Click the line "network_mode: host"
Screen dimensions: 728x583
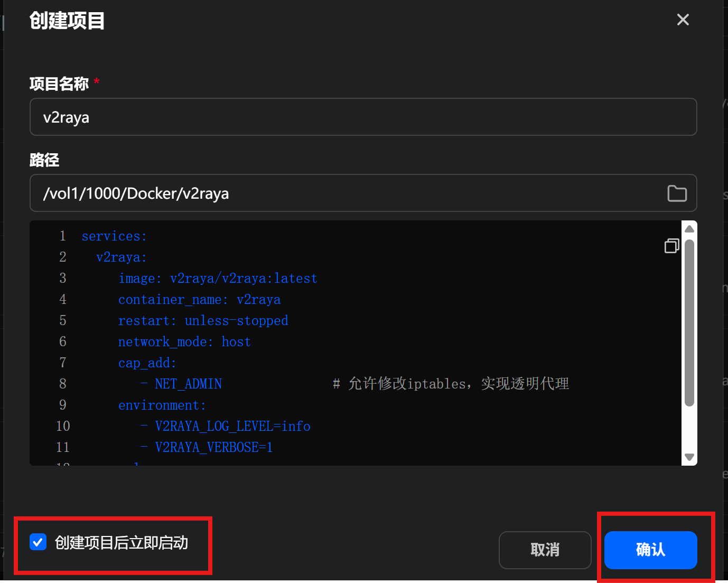[x=184, y=342]
